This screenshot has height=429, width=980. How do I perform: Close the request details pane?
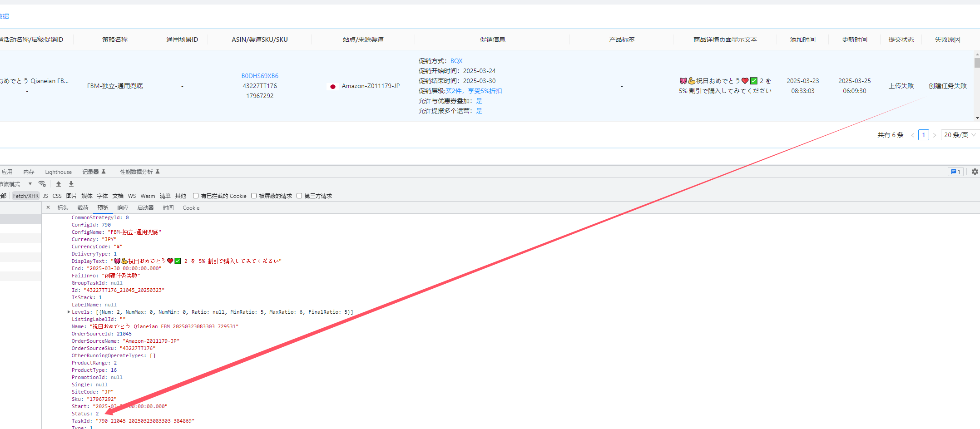point(48,207)
